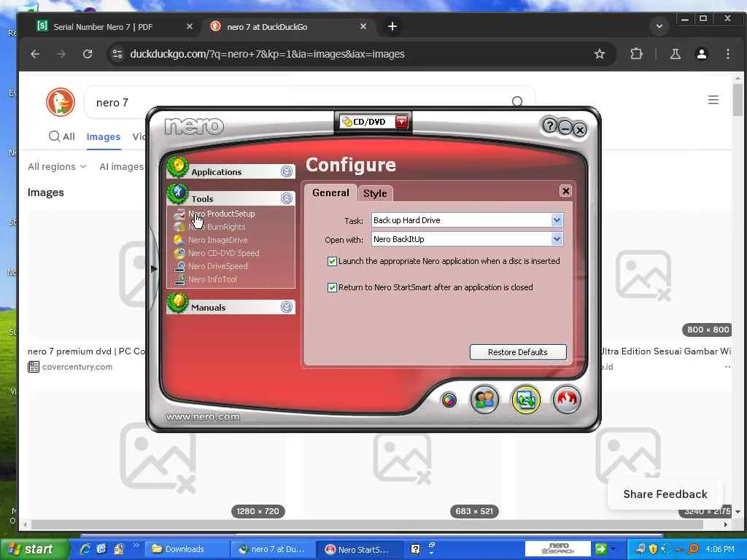
Task: Click the Tools section icon
Action: (178, 193)
